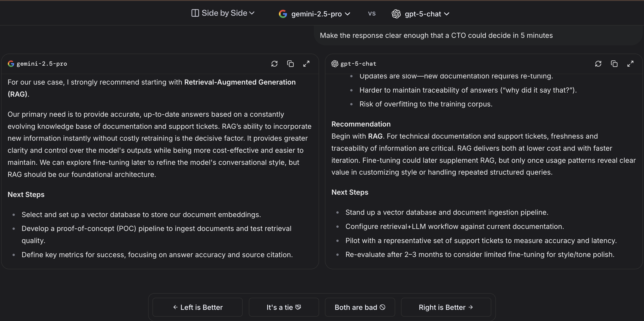
Task: Vote Both are bad
Action: [360, 307]
